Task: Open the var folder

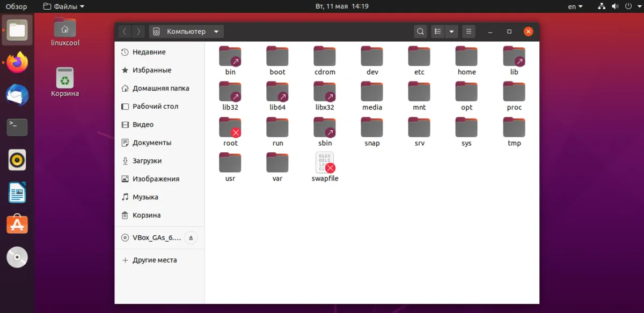Action: click(277, 167)
